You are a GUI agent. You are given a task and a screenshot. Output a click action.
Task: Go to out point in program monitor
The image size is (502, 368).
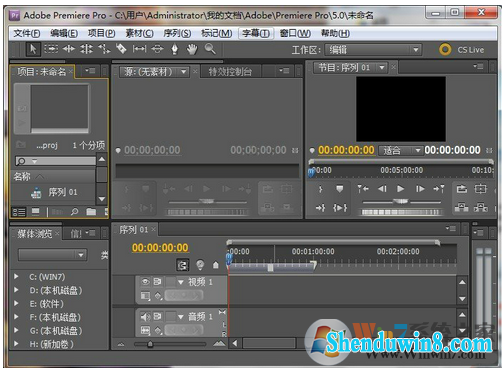[439, 189]
